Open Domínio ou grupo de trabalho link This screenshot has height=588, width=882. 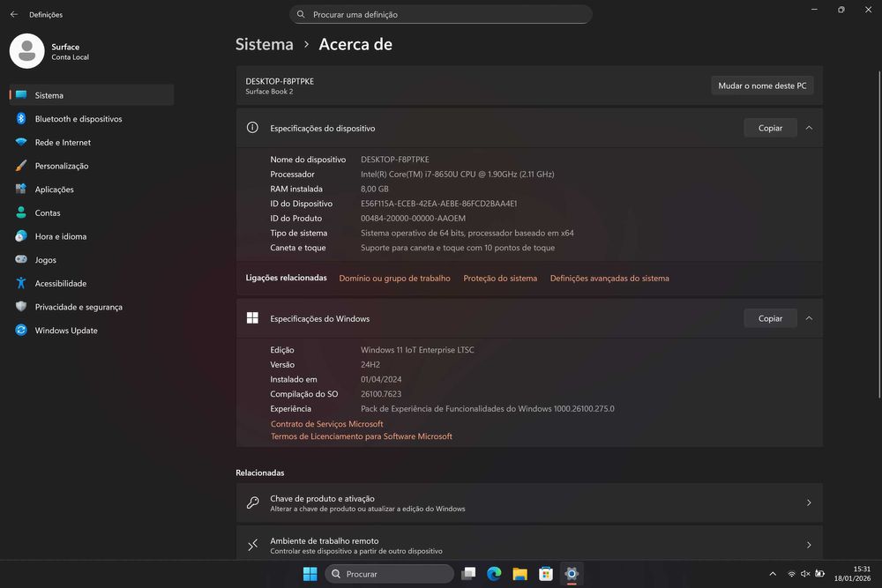[394, 279]
